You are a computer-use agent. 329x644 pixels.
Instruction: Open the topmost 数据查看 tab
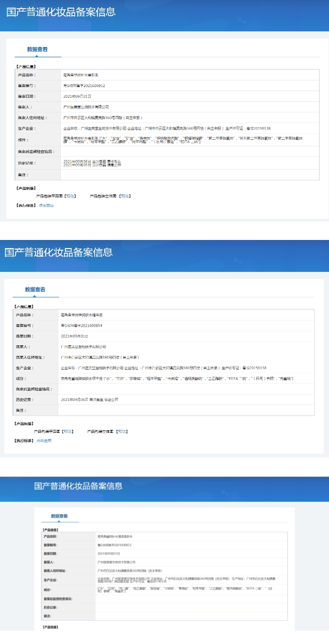[37, 50]
